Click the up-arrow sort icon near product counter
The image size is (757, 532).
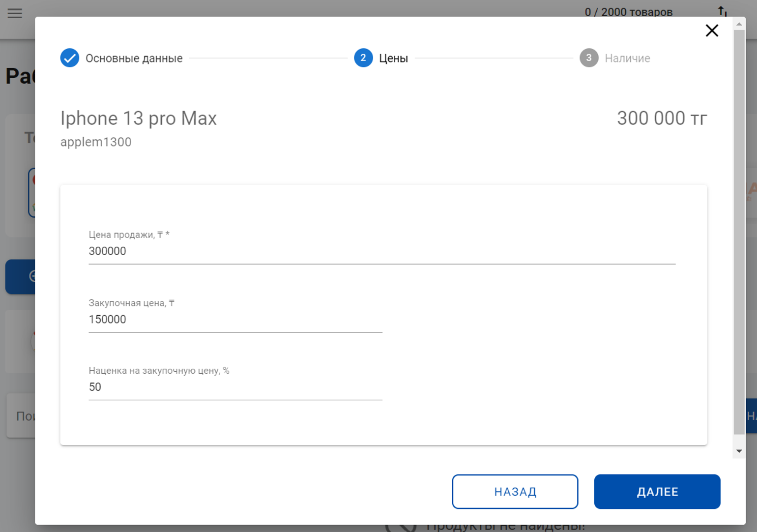point(722,11)
